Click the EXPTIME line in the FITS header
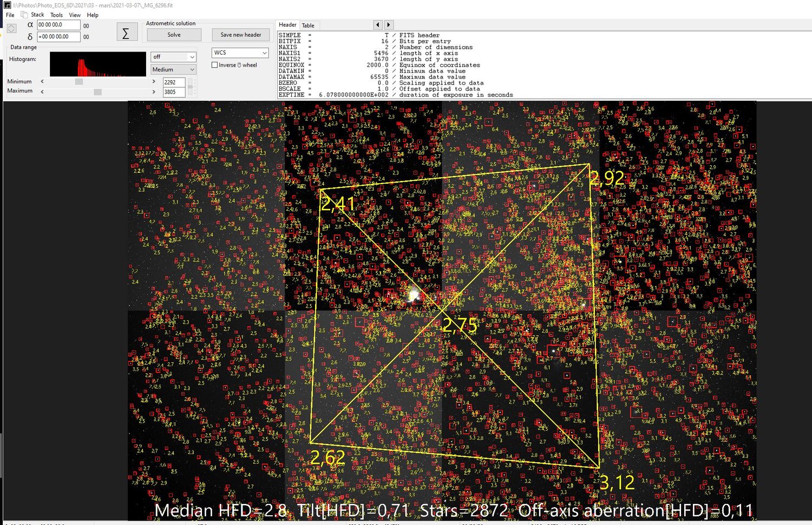Viewport: 812px width, 525px height. [396, 95]
